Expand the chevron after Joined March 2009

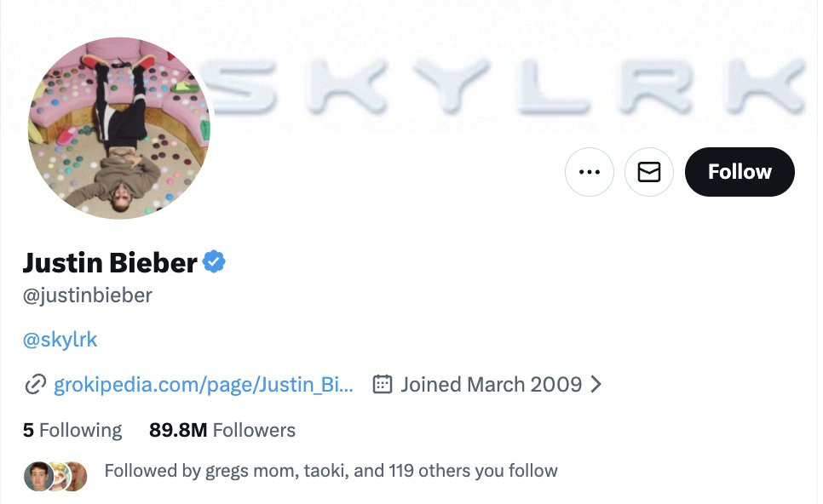tap(596, 385)
